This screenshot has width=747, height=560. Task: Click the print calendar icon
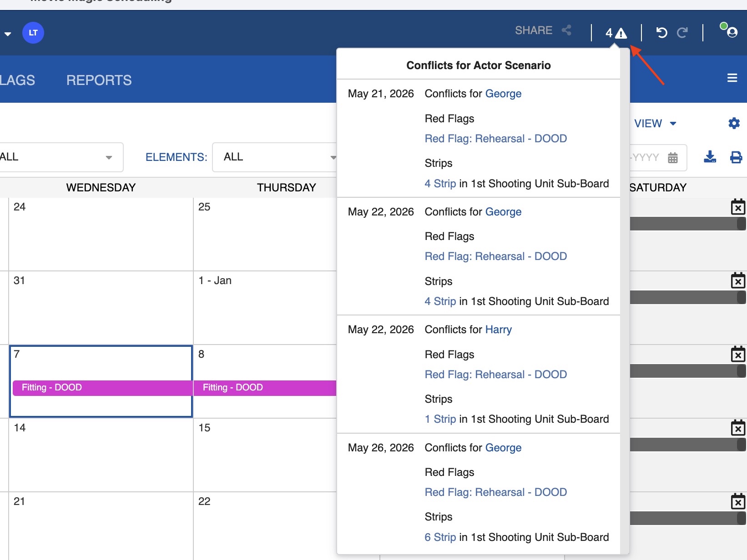[x=736, y=157]
